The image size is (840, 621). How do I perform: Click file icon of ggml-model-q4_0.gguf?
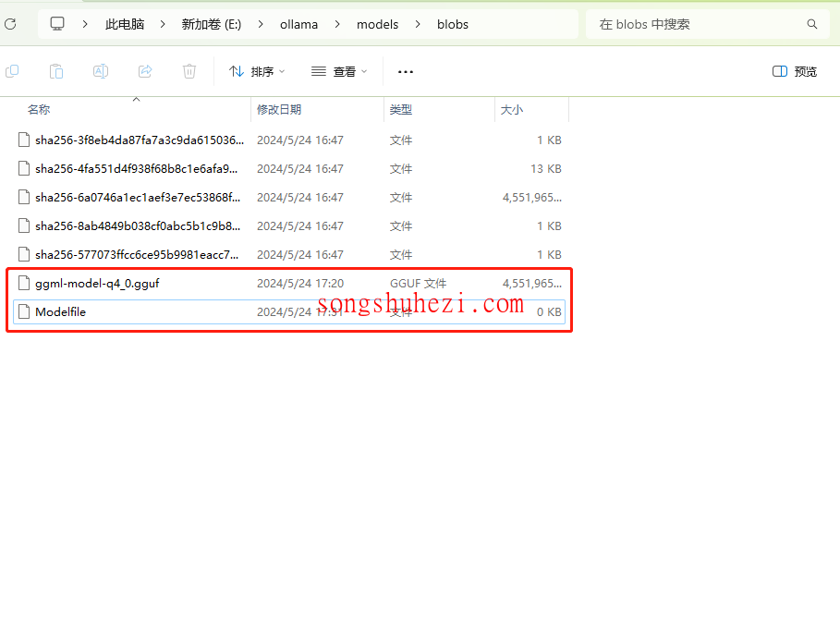tap(24, 283)
